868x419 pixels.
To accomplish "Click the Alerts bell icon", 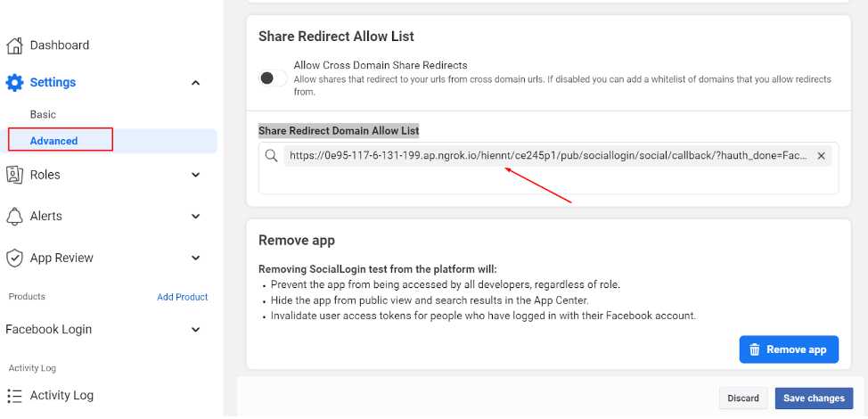I will click(14, 217).
